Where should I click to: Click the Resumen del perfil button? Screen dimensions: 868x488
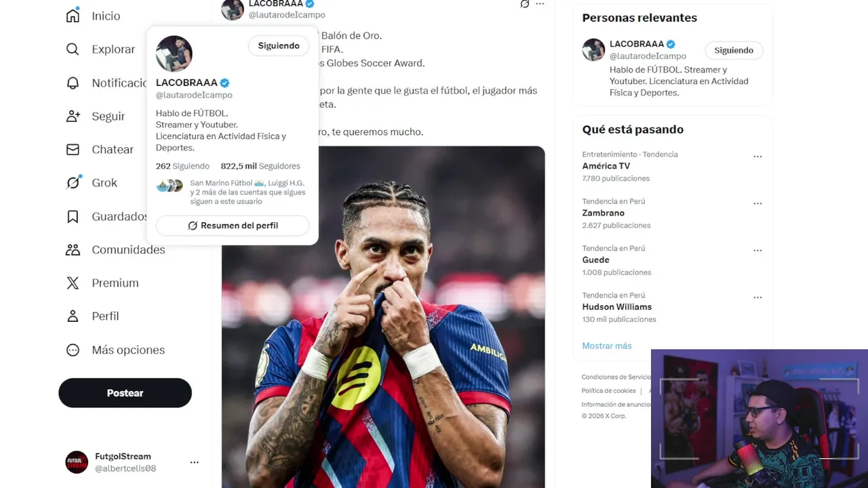[x=233, y=226]
